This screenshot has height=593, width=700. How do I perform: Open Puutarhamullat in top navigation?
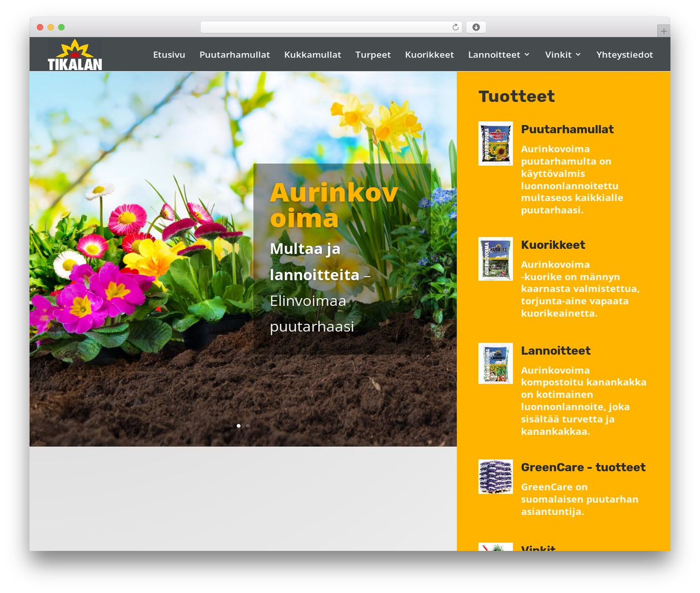(235, 55)
